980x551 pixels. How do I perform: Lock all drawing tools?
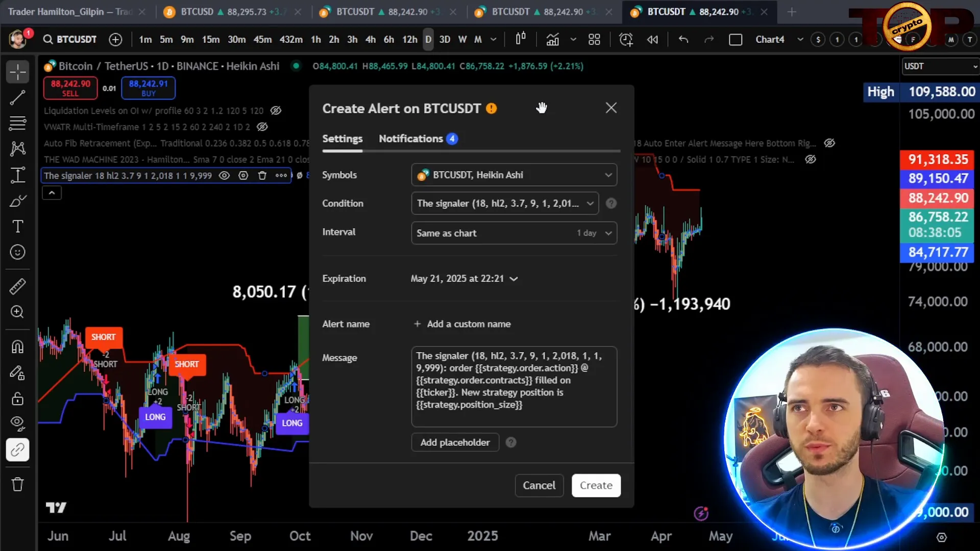(x=17, y=398)
